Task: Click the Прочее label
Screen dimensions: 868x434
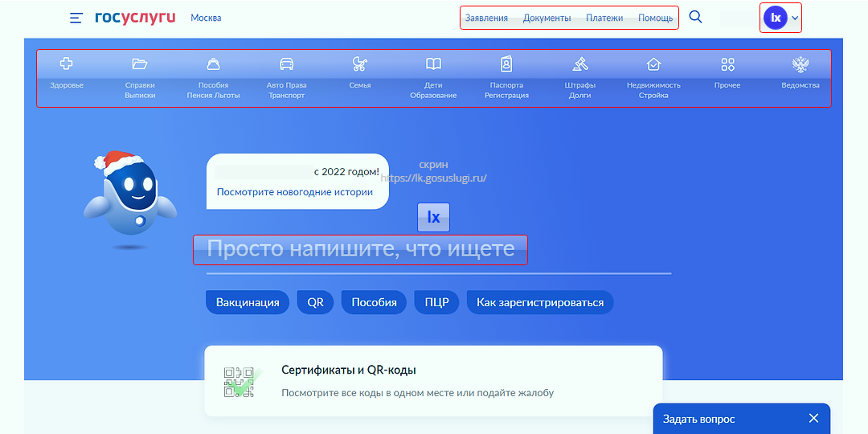Action: point(727,85)
